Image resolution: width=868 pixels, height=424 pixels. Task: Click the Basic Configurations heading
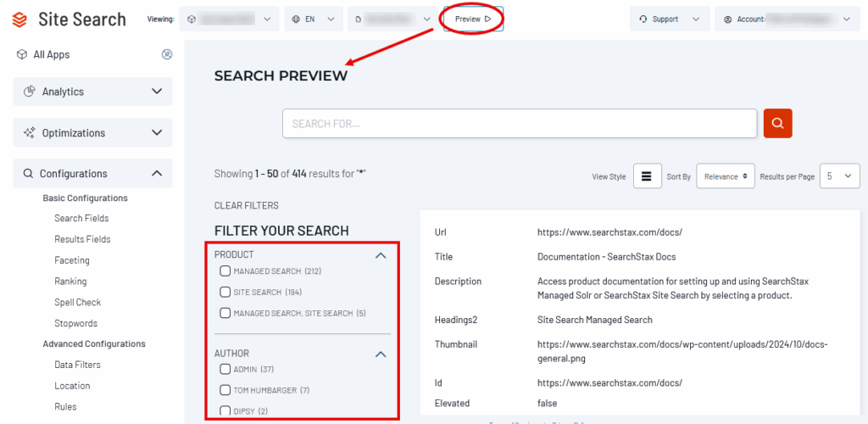pyautogui.click(x=86, y=198)
